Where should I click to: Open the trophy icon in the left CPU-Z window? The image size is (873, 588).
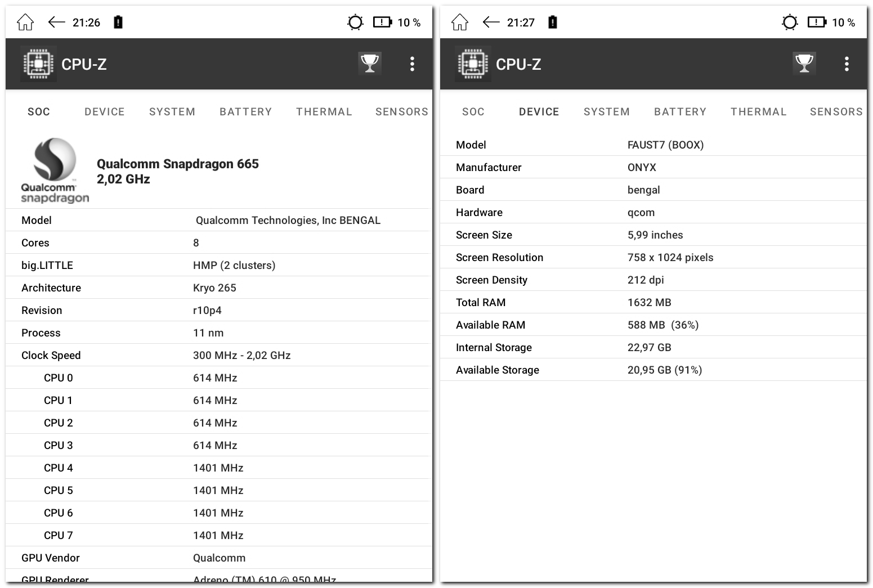370,64
